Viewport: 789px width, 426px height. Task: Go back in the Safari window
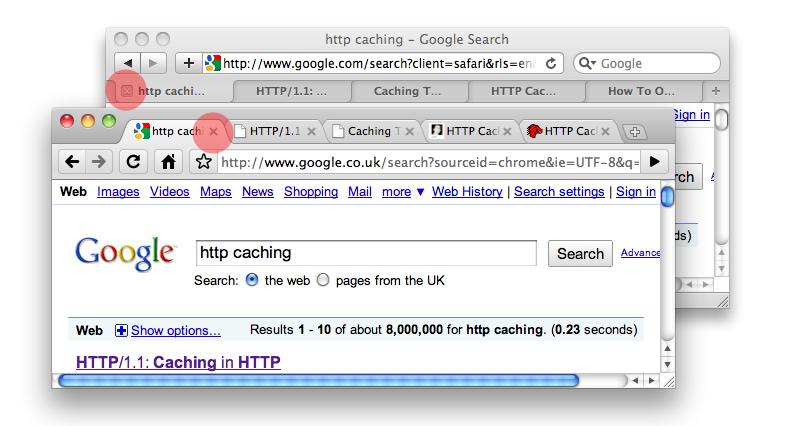[128, 63]
